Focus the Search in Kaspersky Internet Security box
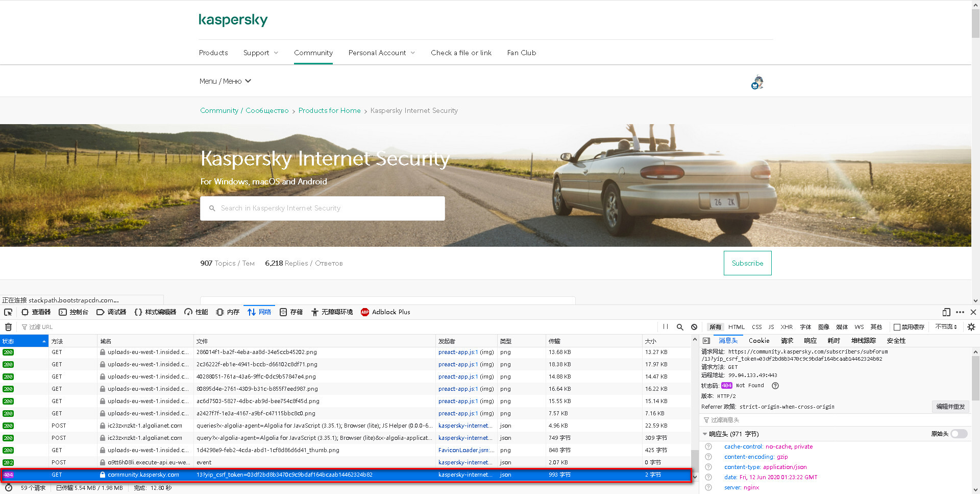The image size is (980, 494). (322, 208)
